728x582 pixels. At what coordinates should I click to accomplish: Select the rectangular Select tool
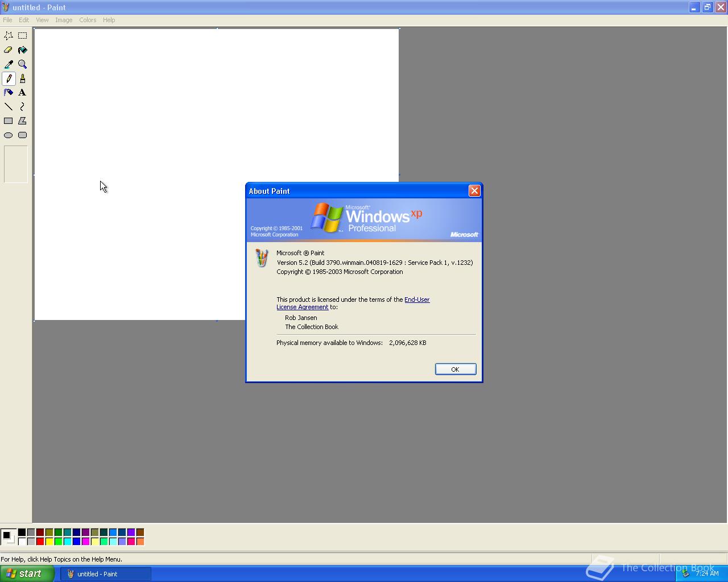coord(23,35)
